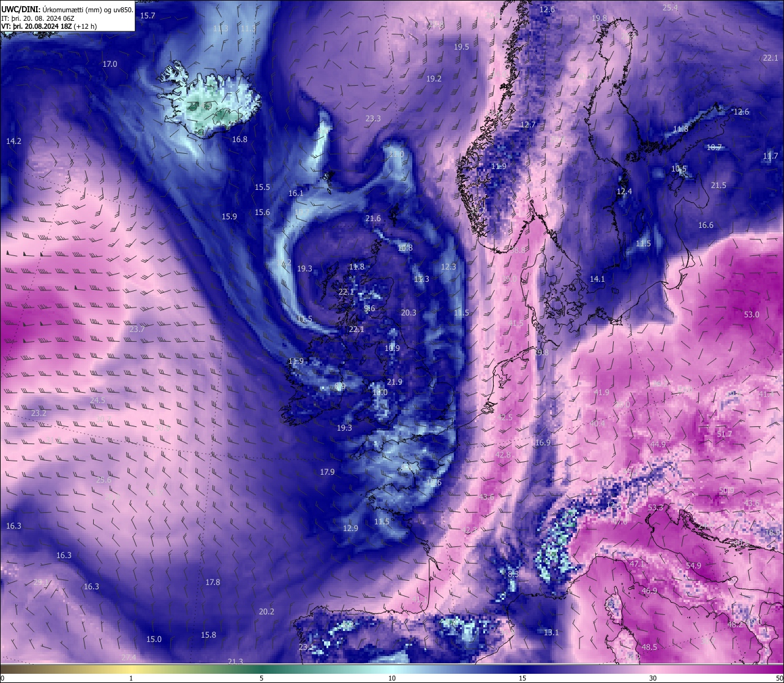Click the 12.4 value over the Baltic Sea

click(x=624, y=192)
